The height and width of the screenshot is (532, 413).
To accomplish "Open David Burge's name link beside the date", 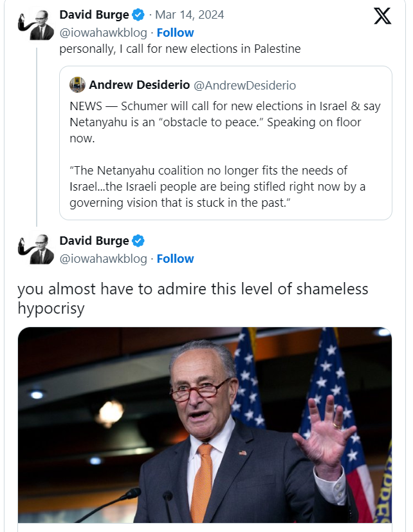I will click(x=94, y=15).
